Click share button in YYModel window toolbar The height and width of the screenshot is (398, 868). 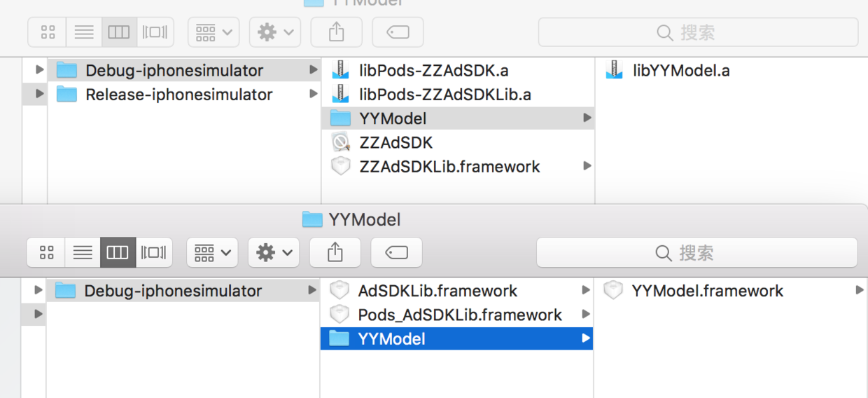tap(335, 252)
